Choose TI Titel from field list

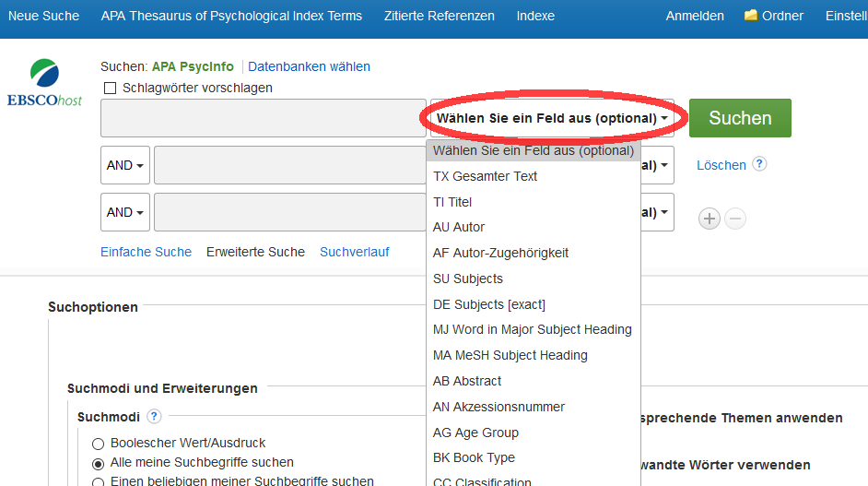[452, 202]
